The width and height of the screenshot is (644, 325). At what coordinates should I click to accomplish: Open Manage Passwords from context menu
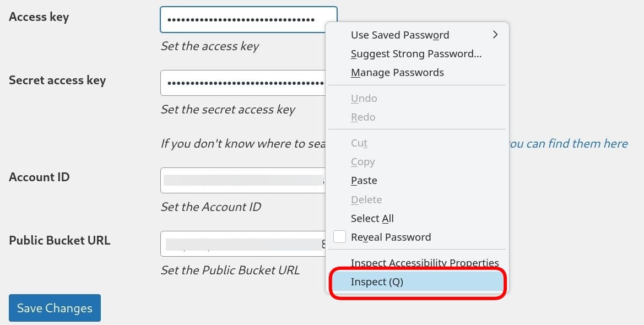pos(397,73)
